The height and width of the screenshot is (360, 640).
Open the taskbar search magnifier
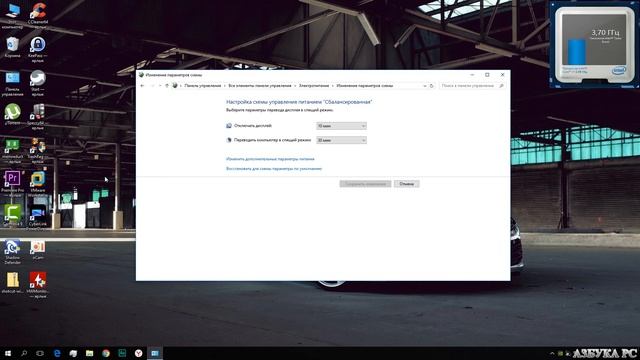click(24, 353)
